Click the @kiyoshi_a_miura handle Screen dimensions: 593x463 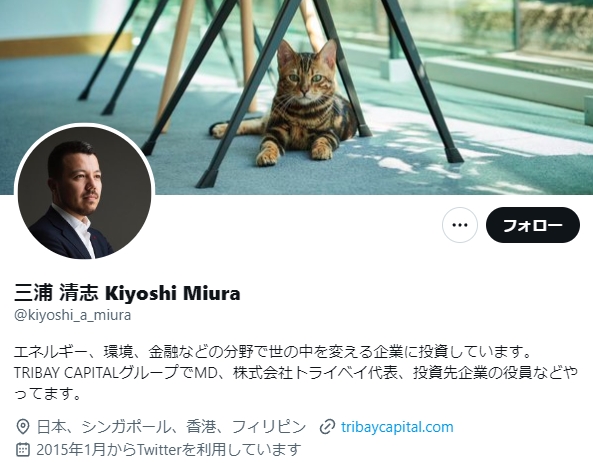coord(73,315)
